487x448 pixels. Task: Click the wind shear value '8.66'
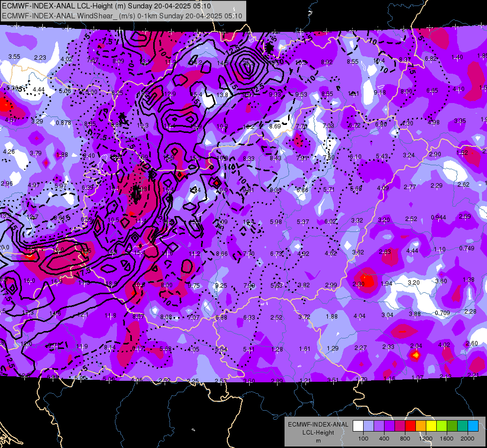(222, 254)
